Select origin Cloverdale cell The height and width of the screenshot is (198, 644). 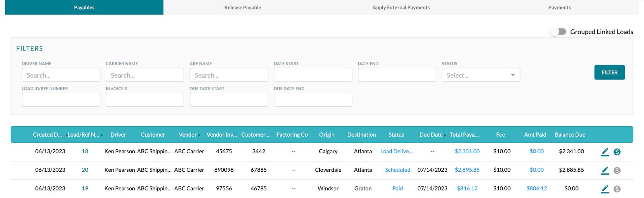(x=328, y=170)
